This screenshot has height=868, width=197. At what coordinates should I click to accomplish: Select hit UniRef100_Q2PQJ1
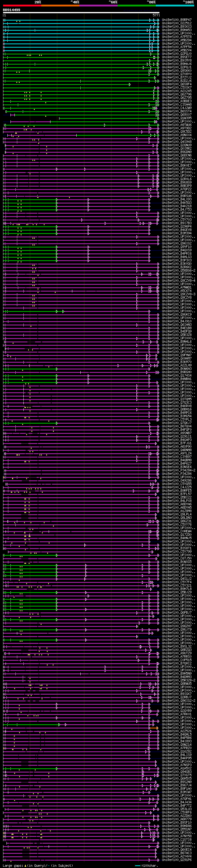click(177, 67)
